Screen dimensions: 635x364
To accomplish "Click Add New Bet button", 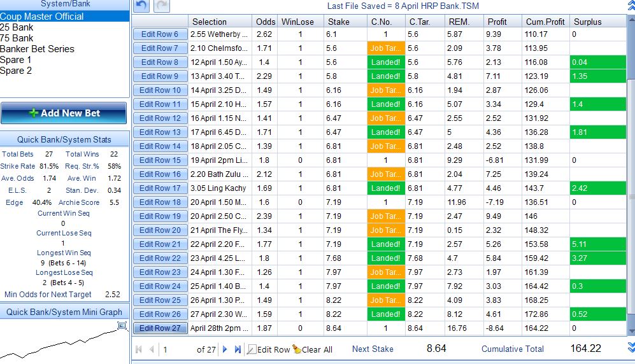I will click(x=64, y=113).
